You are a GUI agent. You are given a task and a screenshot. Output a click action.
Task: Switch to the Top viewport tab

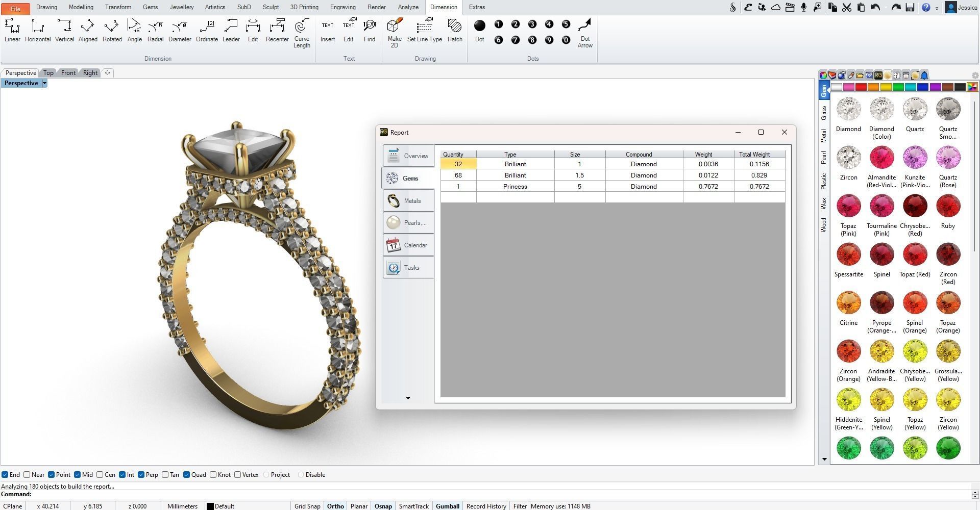48,73
